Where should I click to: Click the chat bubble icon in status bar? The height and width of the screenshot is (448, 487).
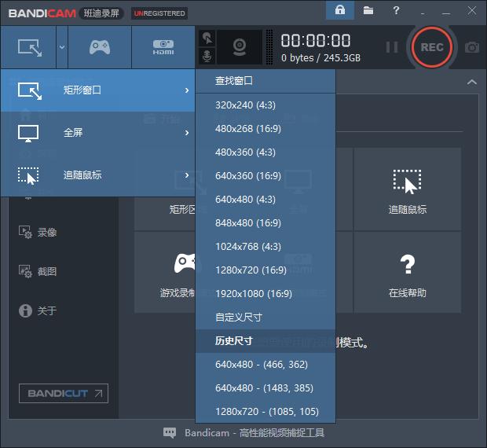point(170,432)
